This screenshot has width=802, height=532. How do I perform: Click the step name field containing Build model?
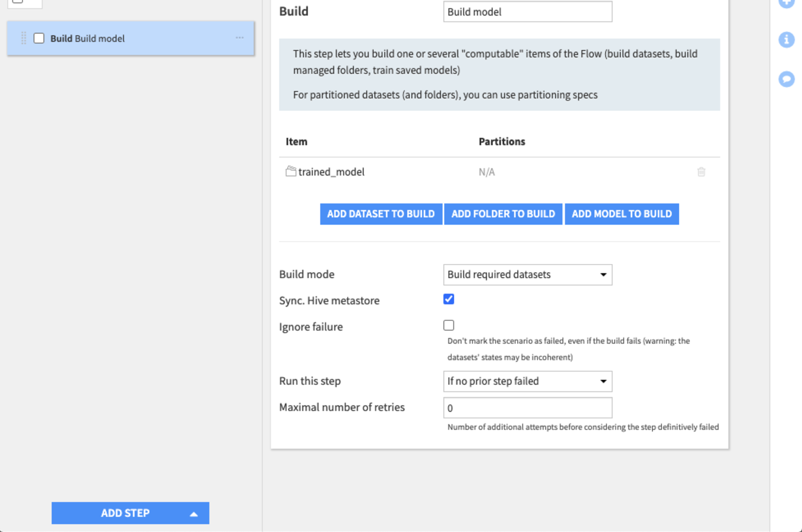pos(528,12)
